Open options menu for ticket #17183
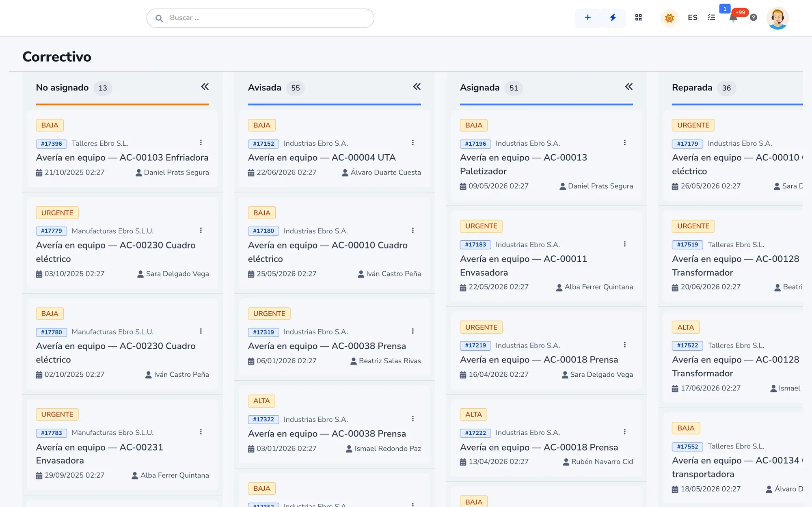Image resolution: width=812 pixels, height=507 pixels. point(624,244)
